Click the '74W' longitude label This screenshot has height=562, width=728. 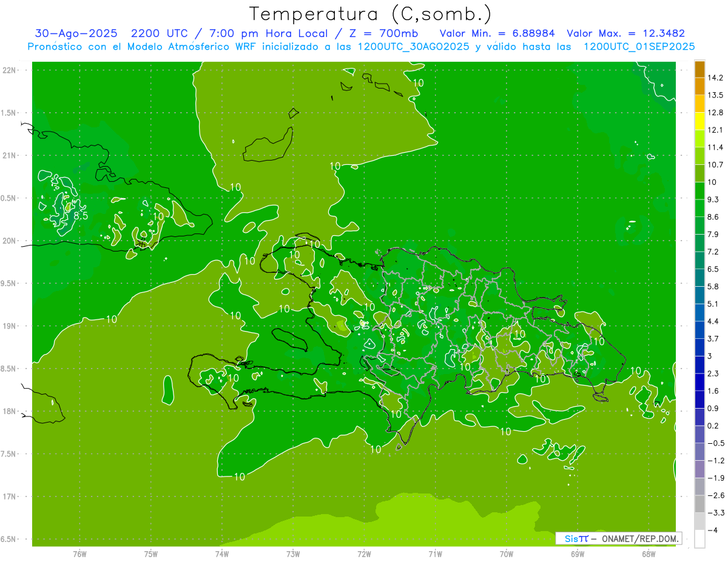pyautogui.click(x=221, y=554)
